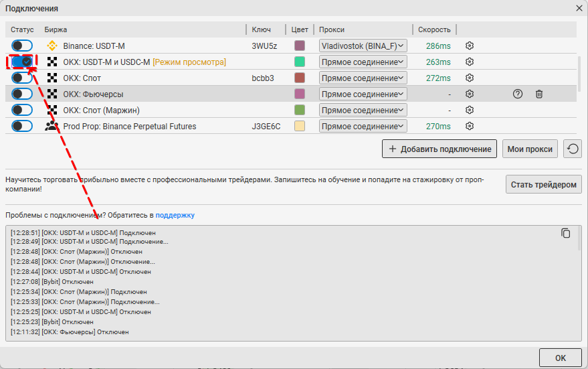Open proxy dropdown for OKX: Спот row
This screenshot has width=588, height=369.
[x=363, y=78]
